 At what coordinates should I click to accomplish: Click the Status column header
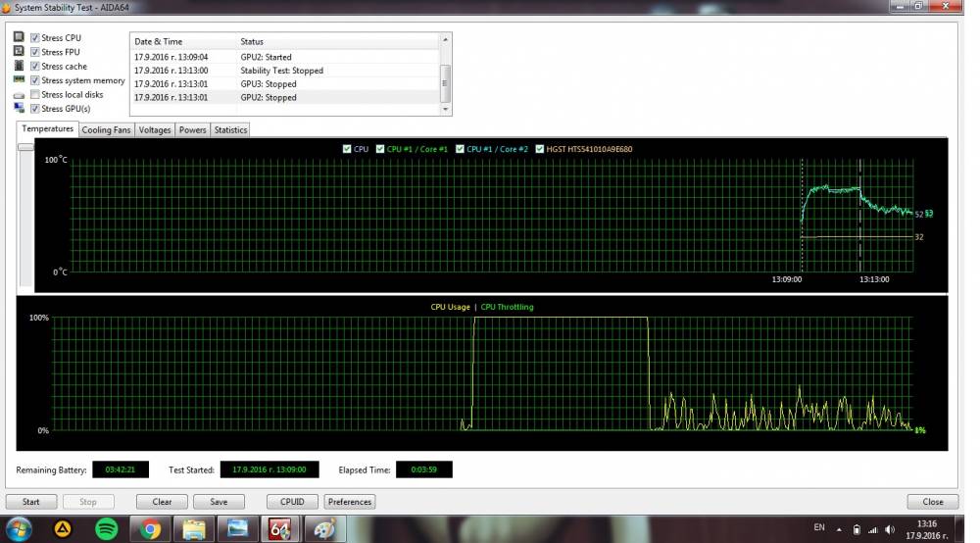338,41
